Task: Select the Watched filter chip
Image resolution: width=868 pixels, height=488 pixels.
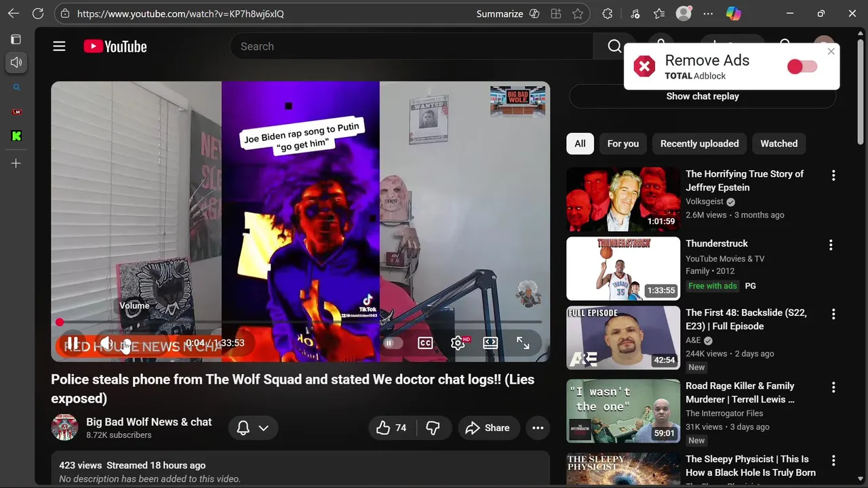Action: (x=778, y=144)
